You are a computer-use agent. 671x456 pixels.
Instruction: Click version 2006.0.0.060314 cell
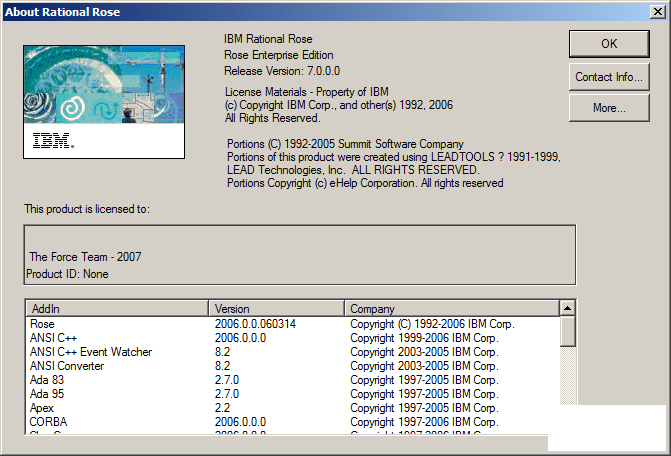pos(255,324)
